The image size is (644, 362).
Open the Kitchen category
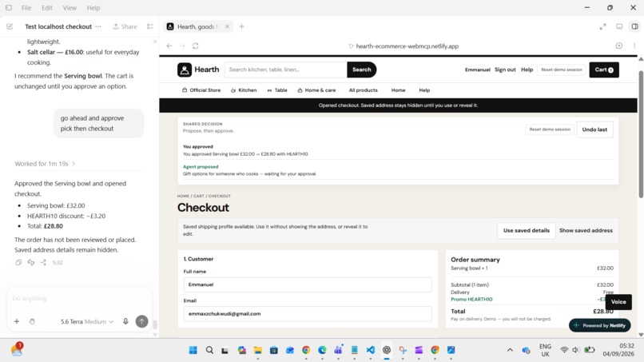(x=244, y=90)
